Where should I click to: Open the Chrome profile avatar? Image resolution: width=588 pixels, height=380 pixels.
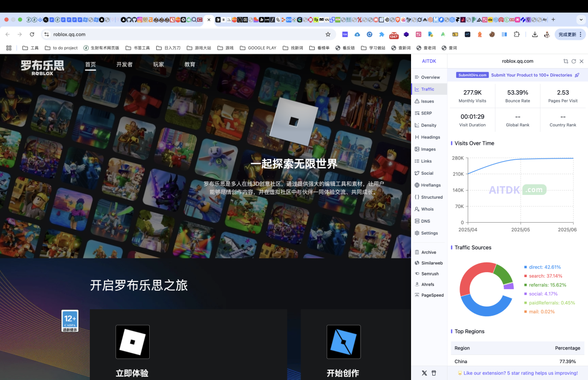(x=547, y=34)
